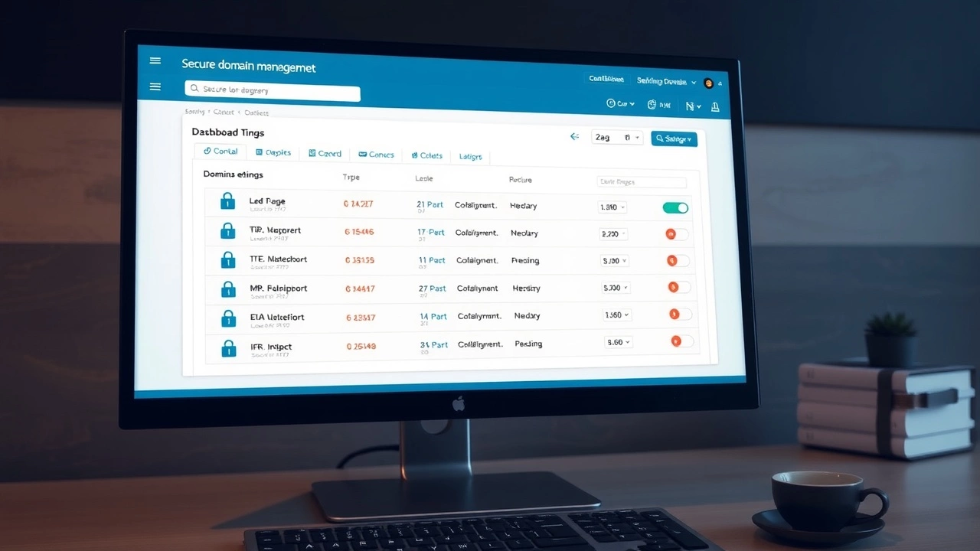Enable the toggle in IFR. Inipct row
980x551 pixels.
pos(681,341)
